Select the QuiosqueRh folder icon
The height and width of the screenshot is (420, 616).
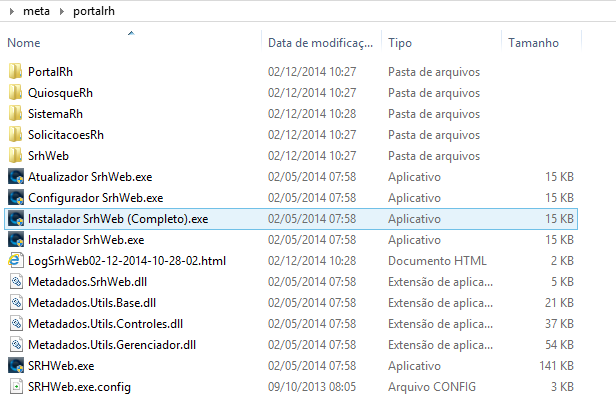click(16, 93)
